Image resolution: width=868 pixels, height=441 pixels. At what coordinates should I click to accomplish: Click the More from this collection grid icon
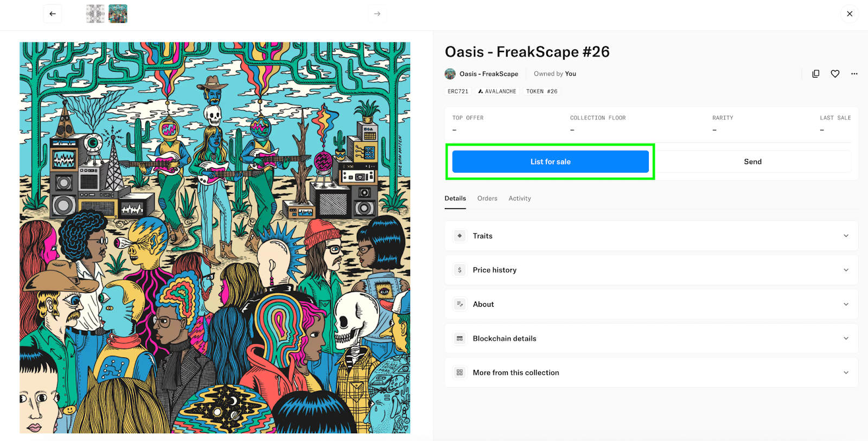[460, 373]
